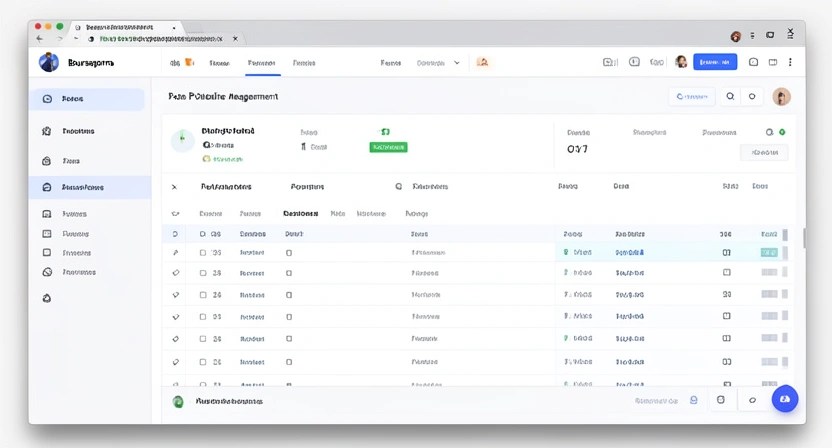
Task: Click the blue floating cloud button
Action: 784,399
